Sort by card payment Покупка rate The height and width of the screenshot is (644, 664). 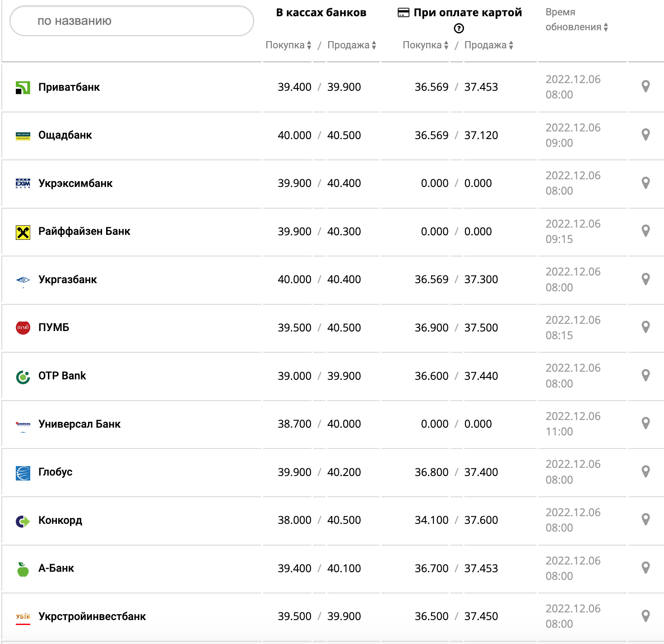(425, 45)
